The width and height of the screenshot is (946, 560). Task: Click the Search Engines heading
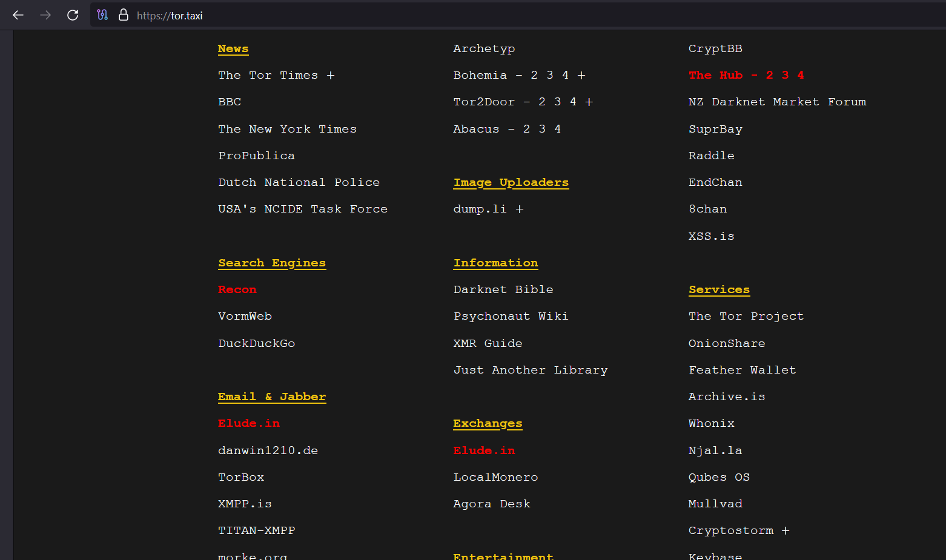coord(272,263)
